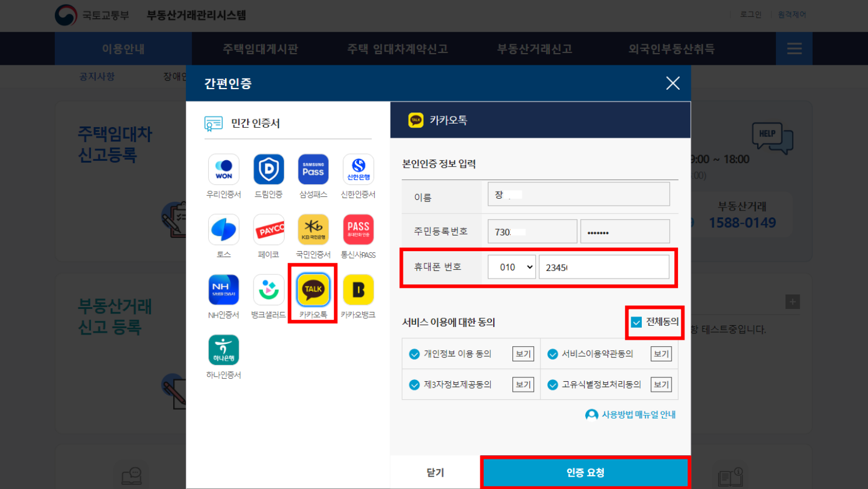Toggle 개인정보 이용 동의 check
The image size is (868, 489).
coord(414,354)
